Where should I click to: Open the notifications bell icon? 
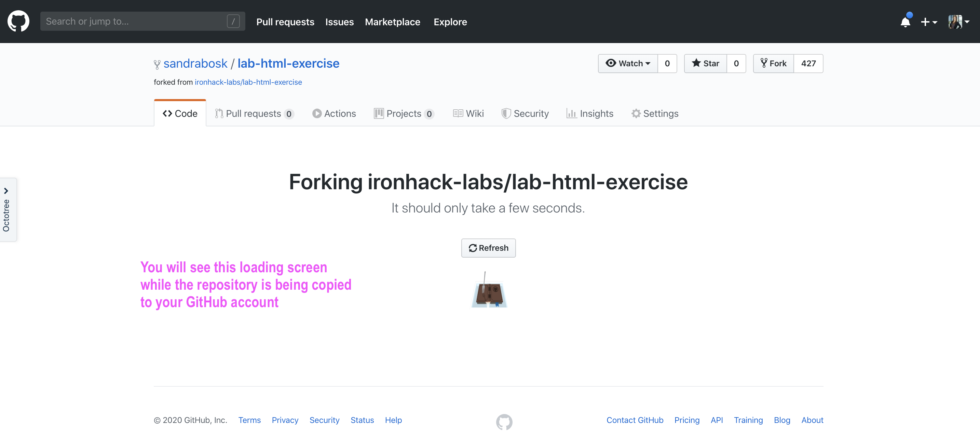(x=905, y=22)
